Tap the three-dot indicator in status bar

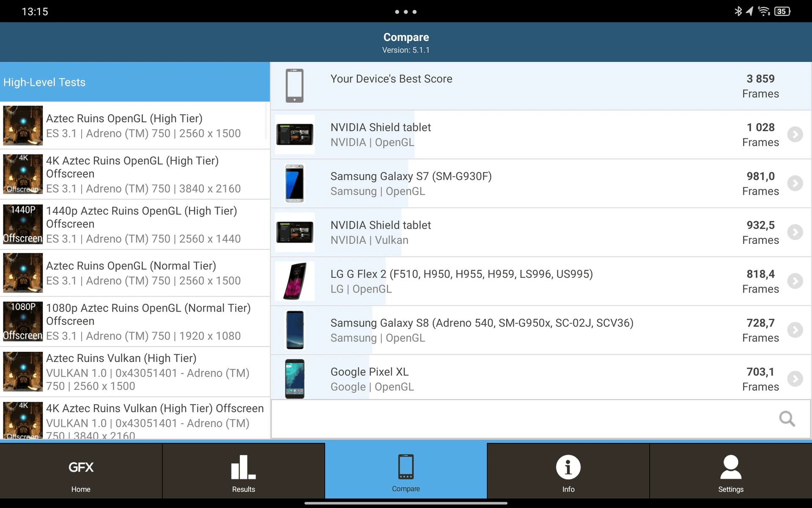(x=406, y=12)
